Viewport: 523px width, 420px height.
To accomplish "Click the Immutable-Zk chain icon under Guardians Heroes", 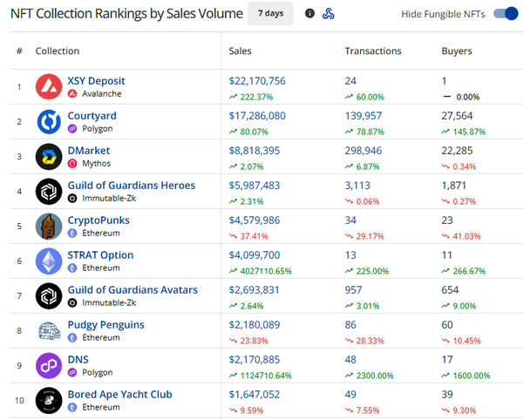I will click(x=72, y=199).
